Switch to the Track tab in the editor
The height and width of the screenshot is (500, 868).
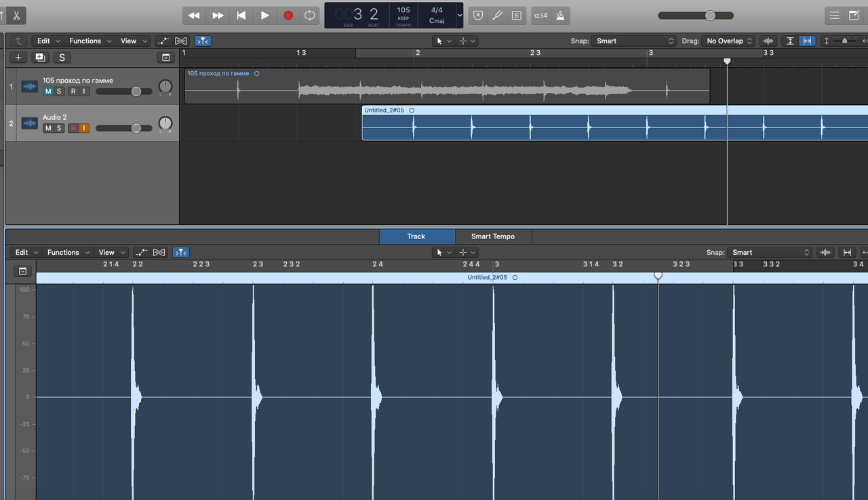click(417, 236)
